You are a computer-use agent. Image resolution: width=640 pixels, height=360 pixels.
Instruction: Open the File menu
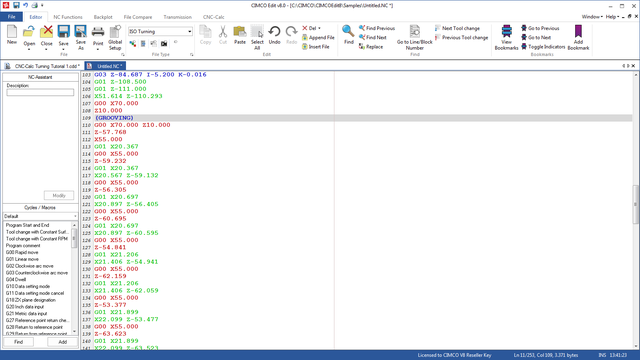[x=11, y=17]
